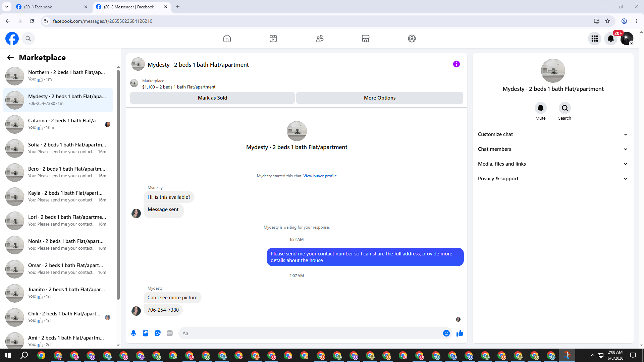Open the Facebook menu grid icon
Screen dimensions: 644x362
[595, 39]
